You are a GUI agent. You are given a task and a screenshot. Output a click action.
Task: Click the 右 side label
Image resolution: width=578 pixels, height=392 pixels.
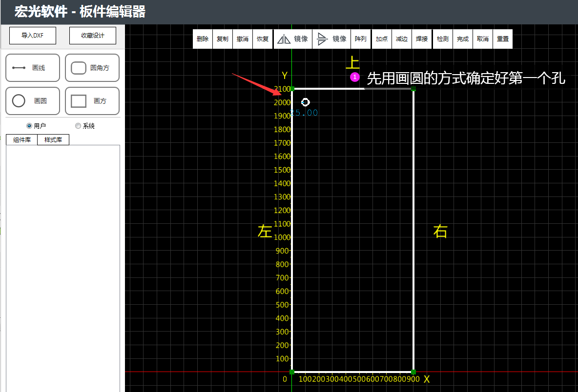point(440,231)
